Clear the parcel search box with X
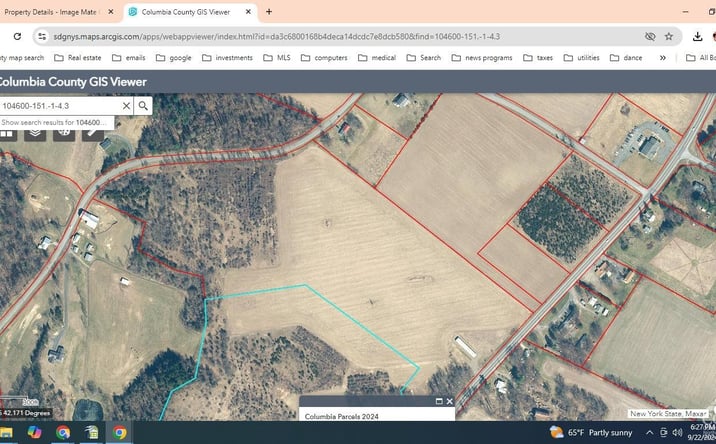Viewport: 716px width, 444px height. [126, 106]
